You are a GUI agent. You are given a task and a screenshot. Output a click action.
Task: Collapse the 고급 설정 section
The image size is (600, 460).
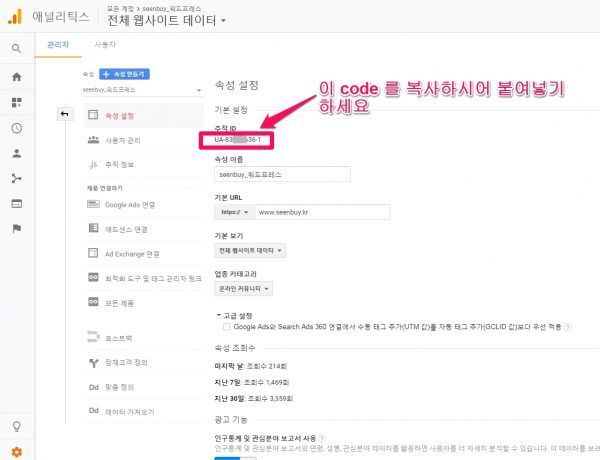click(x=234, y=316)
